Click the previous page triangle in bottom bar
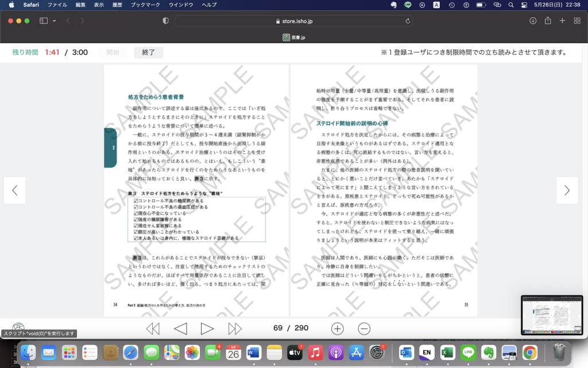588x368 pixels. tap(180, 328)
